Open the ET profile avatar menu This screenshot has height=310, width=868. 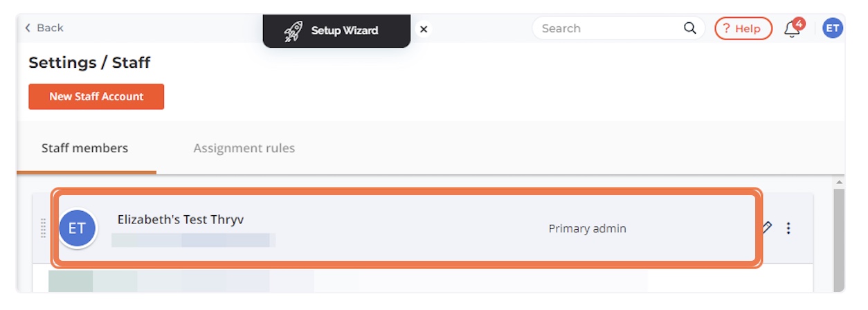point(833,28)
